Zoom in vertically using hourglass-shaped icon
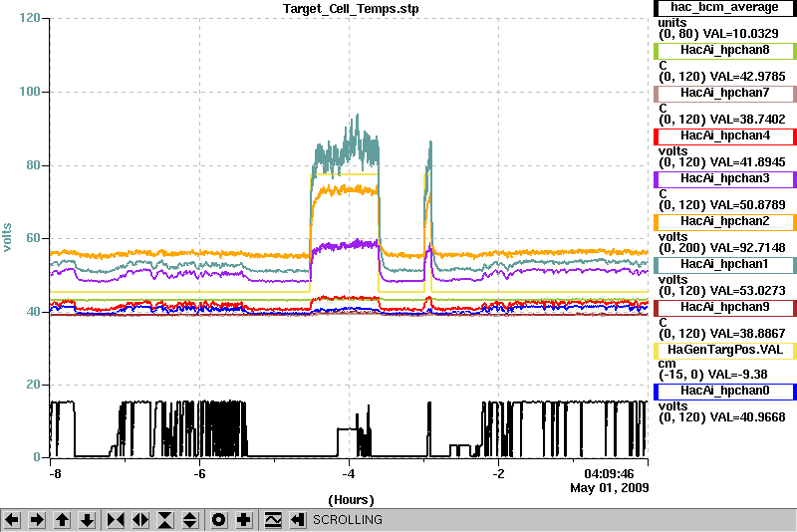Image resolution: width=797 pixels, height=532 pixels. tap(165, 520)
